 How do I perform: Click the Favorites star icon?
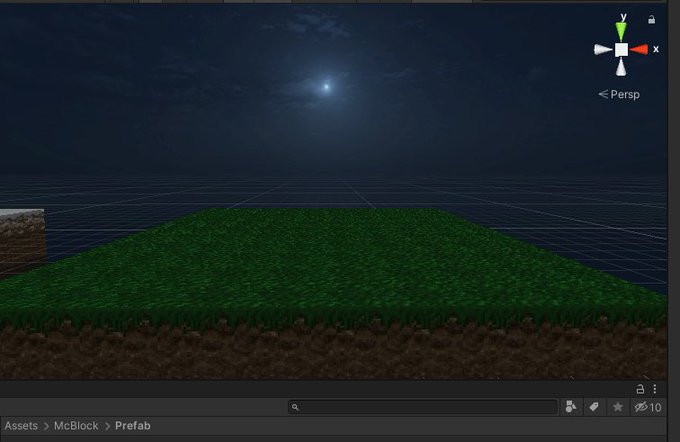click(618, 407)
